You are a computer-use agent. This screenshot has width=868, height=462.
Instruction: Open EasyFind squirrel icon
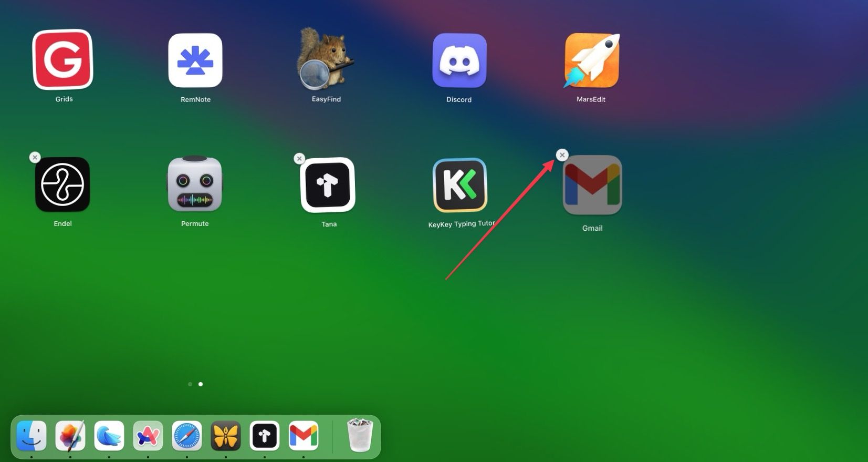coord(326,59)
